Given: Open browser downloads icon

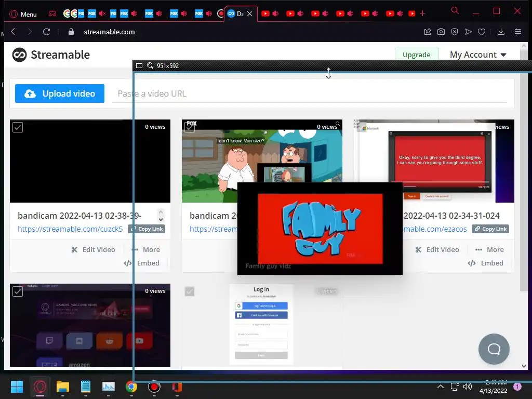Looking at the screenshot, I should pos(501,32).
